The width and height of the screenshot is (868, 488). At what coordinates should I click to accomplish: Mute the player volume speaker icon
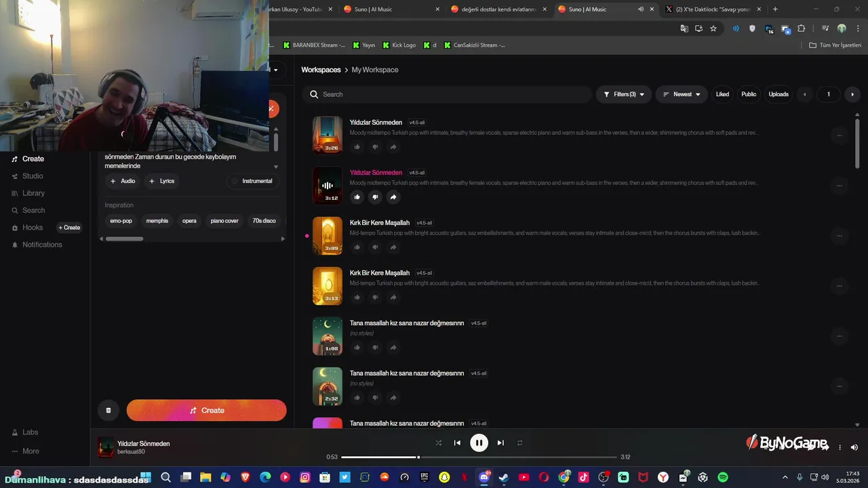click(854, 447)
